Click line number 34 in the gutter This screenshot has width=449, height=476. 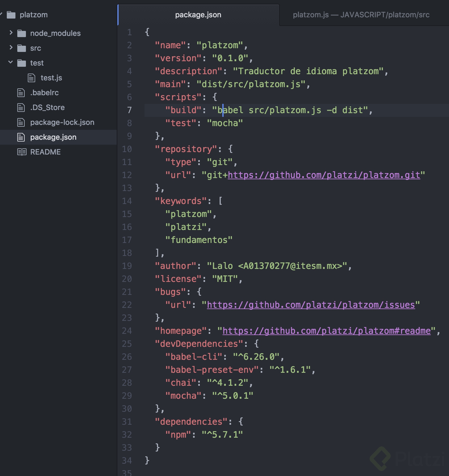(127, 461)
